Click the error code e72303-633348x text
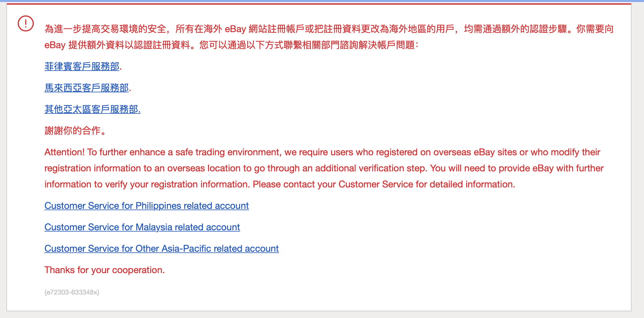 72,292
